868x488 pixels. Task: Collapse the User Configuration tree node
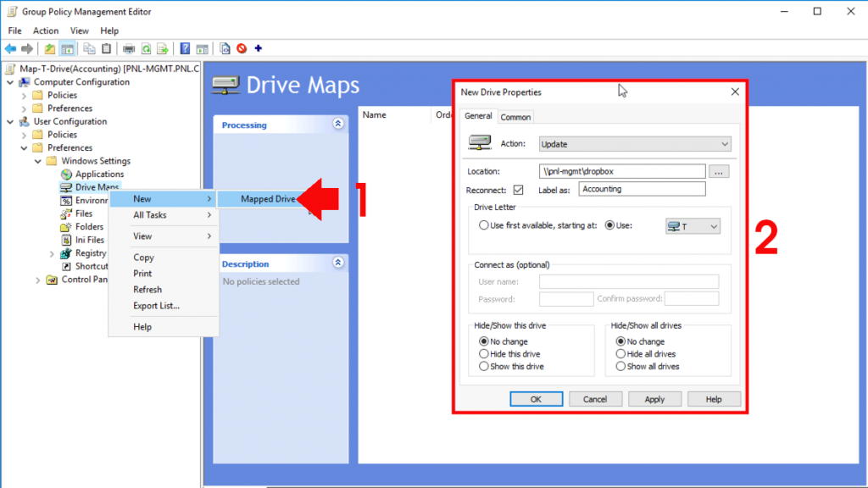click(x=10, y=121)
